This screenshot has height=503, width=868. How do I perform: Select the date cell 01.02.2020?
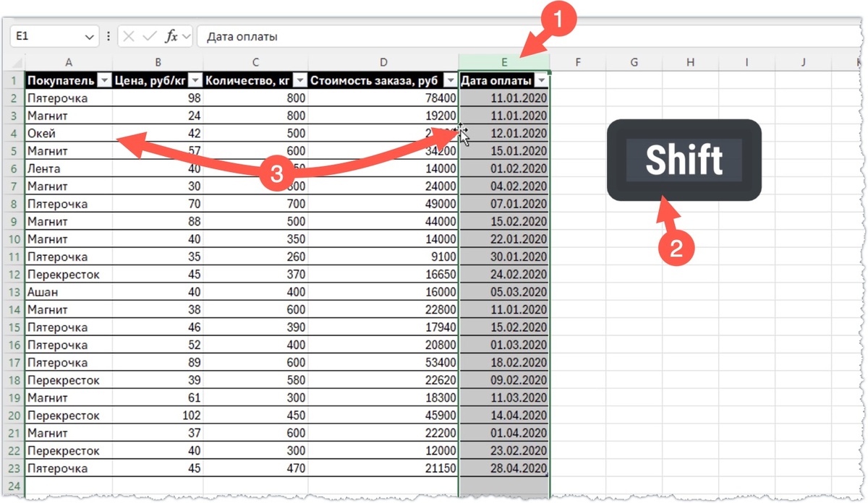(504, 169)
